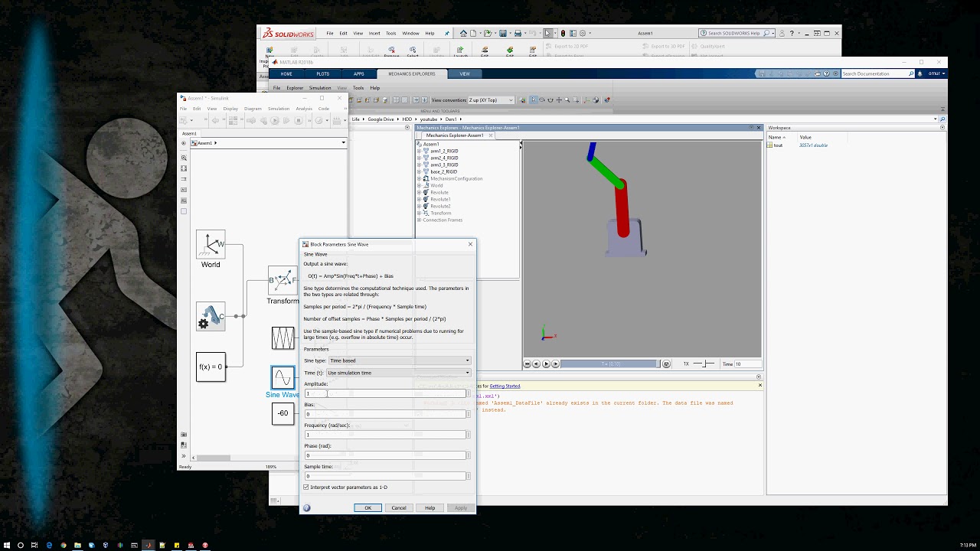Click the Frequency (rad/sec) input field

tap(386, 435)
